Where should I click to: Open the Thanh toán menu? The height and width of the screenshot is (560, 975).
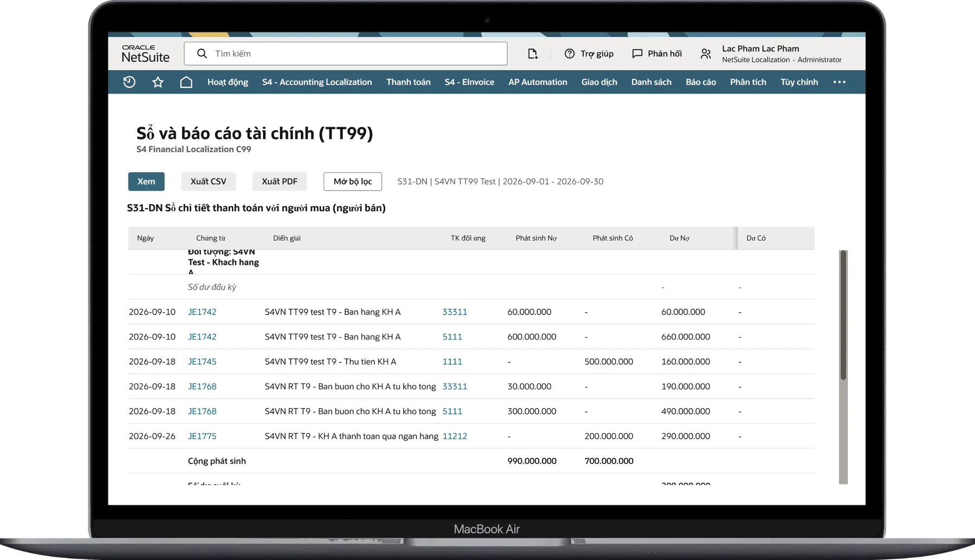coord(408,82)
